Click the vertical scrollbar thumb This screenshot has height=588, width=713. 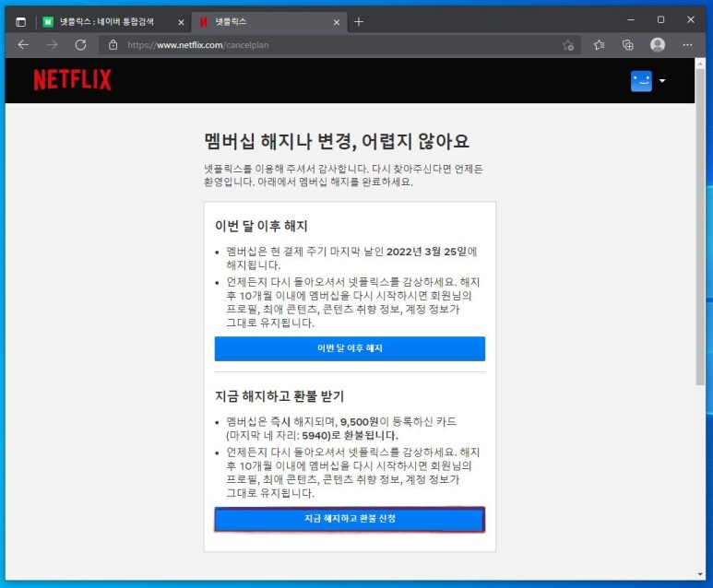(700, 228)
